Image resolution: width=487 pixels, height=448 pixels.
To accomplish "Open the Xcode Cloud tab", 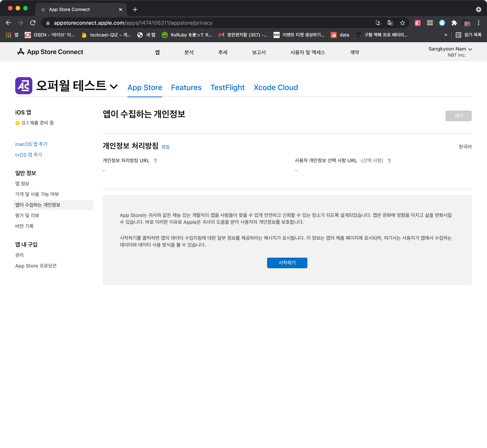I will click(276, 88).
